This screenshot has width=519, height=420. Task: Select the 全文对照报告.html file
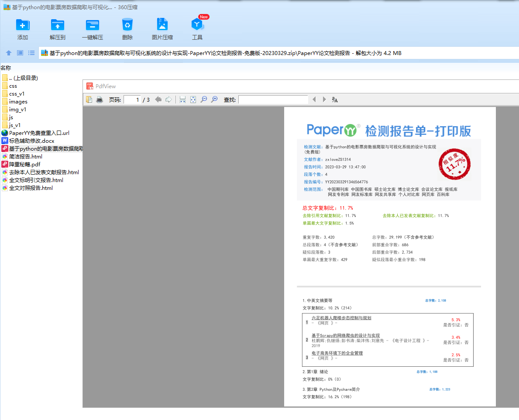click(27, 188)
